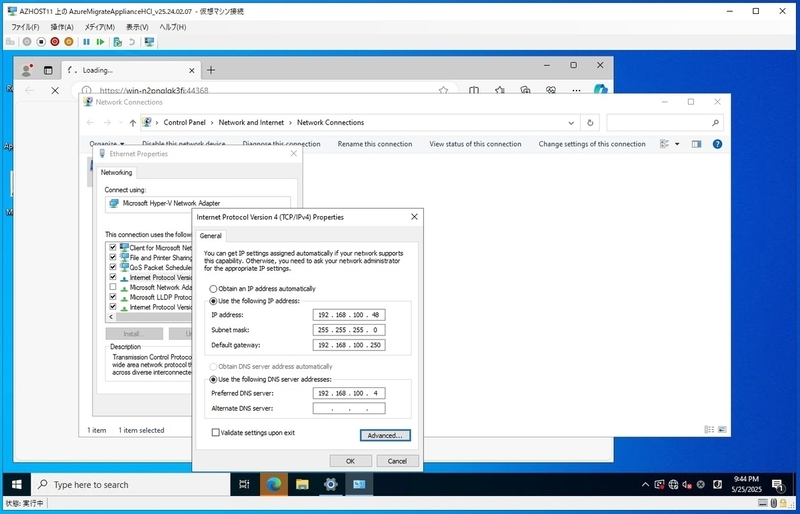Open Edge Browser essentials heart icon
The height and width of the screenshot is (514, 800).
click(x=551, y=90)
